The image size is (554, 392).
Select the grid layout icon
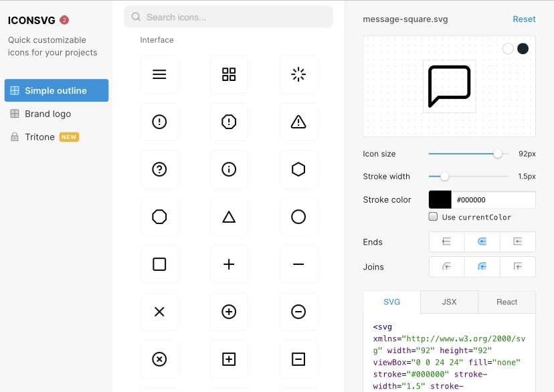point(229,74)
